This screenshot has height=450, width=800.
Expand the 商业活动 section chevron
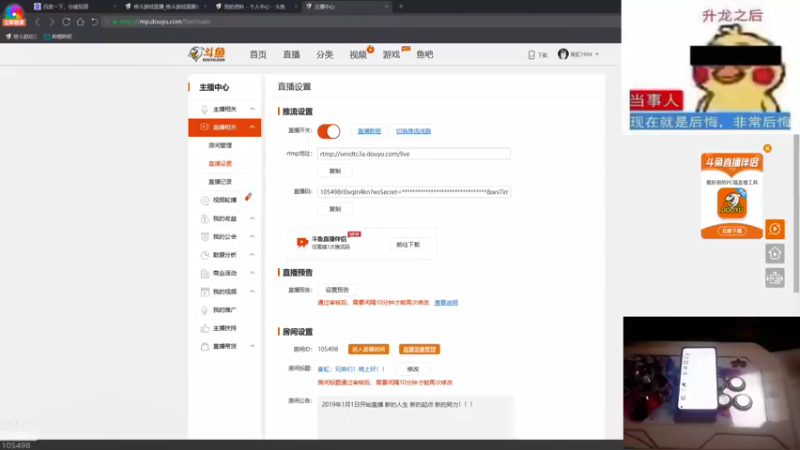(252, 273)
